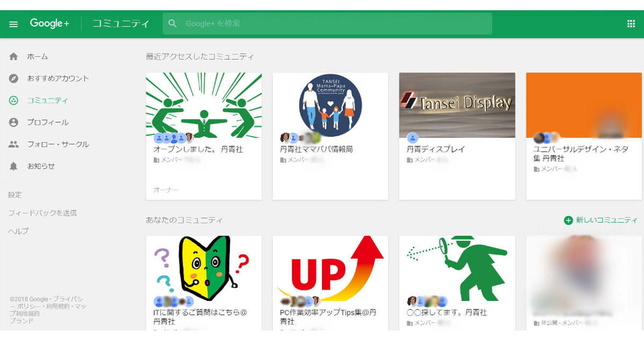Click title オープンしました。 丹青社
Viewport: 644px width, 338px height.
click(x=199, y=150)
